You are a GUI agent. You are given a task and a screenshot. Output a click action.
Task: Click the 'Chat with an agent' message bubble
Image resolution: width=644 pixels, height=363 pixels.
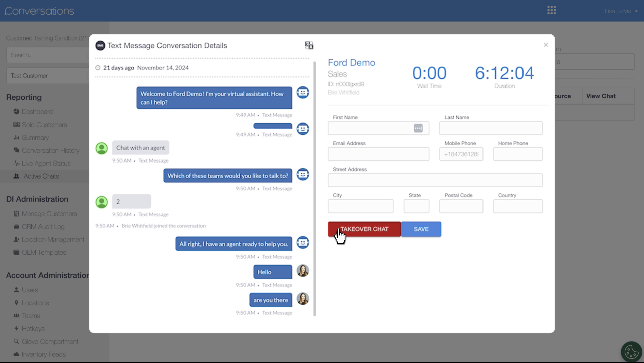tap(141, 148)
